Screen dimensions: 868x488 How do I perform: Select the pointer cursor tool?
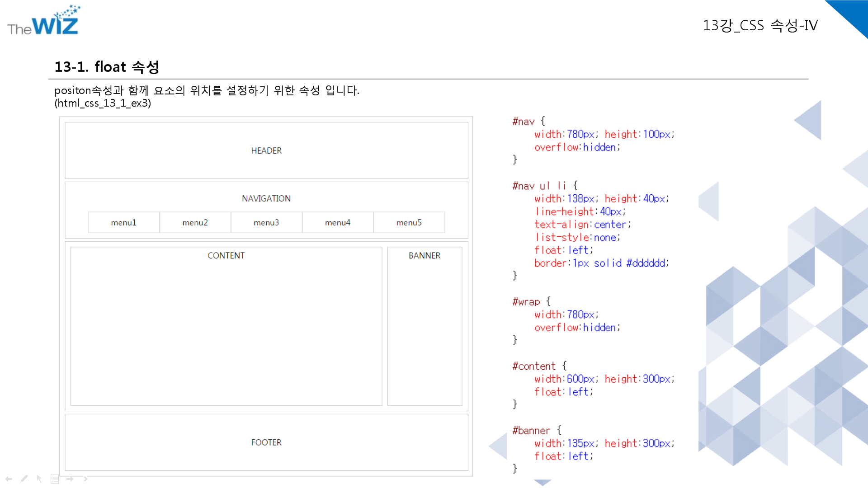[39, 479]
